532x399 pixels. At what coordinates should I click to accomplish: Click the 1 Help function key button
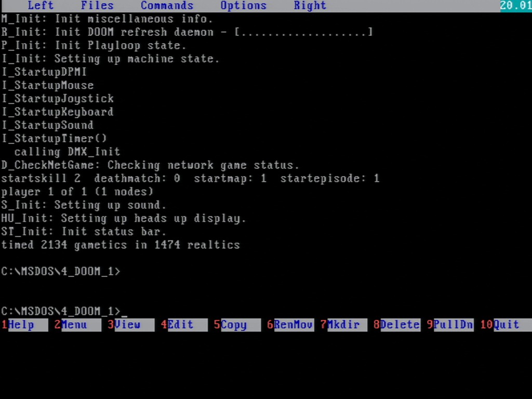coord(24,325)
